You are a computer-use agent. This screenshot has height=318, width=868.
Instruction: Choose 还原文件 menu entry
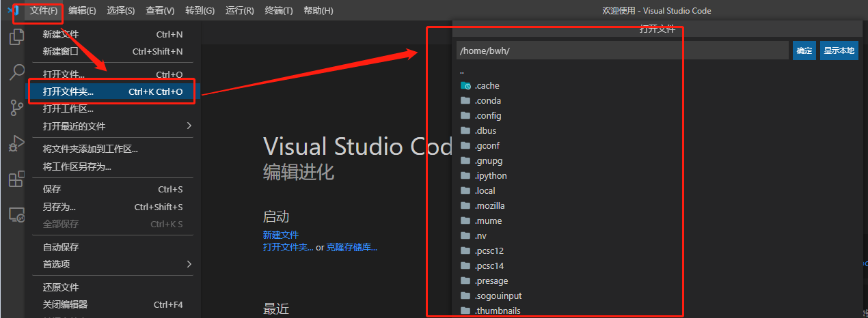(x=112, y=287)
